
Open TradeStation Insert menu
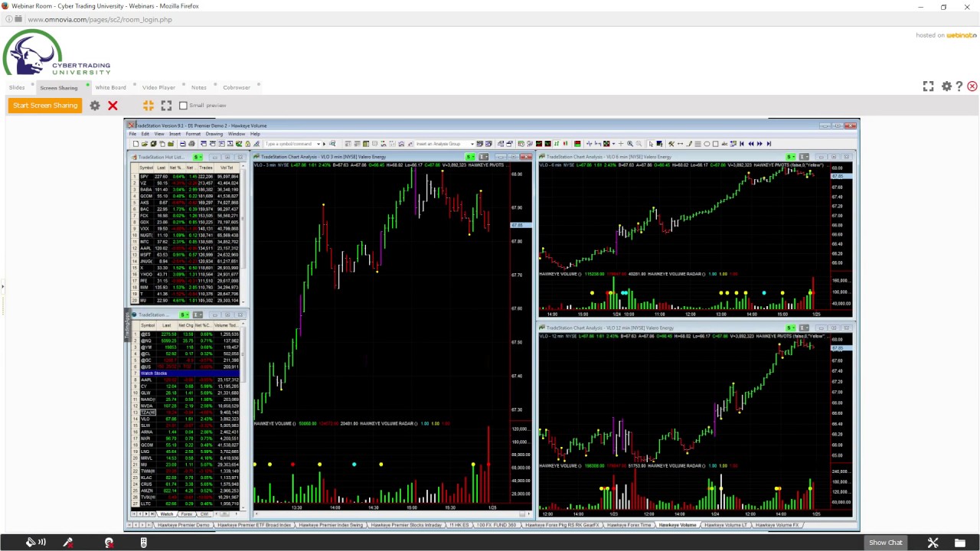tap(175, 134)
